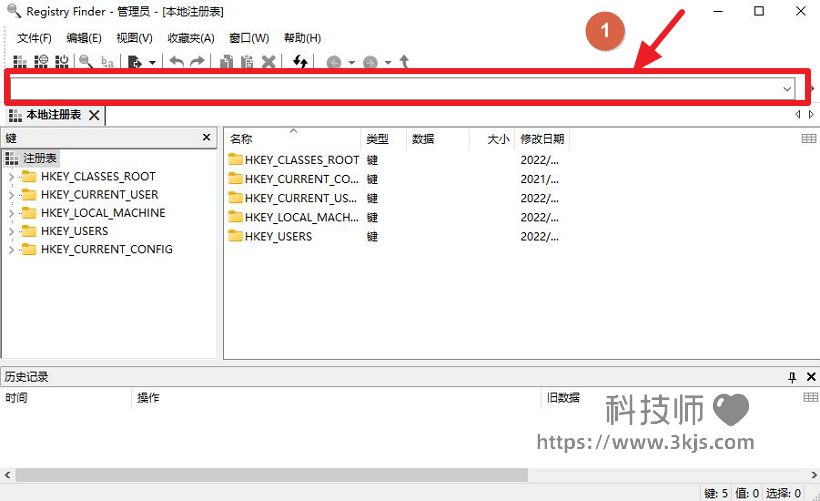
Task: Close the 键 tree panel
Action: [x=207, y=137]
